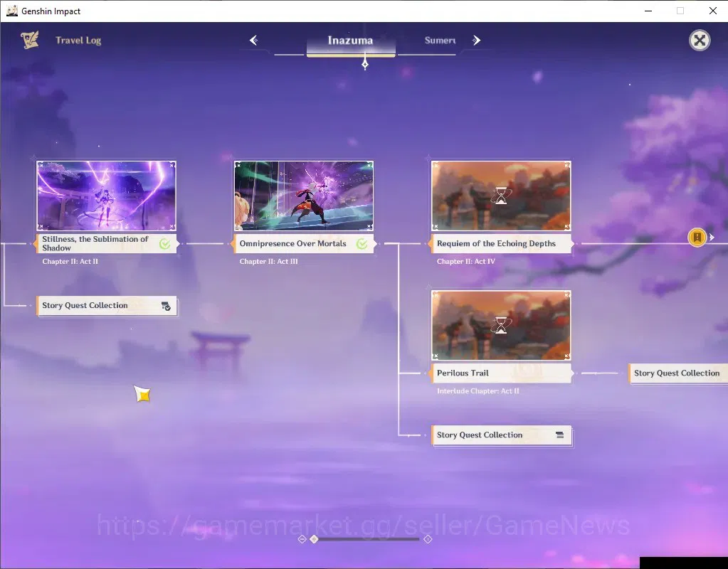Screen dimensions: 728x569
Task: Close the Travel Log with X button
Action: tap(700, 41)
